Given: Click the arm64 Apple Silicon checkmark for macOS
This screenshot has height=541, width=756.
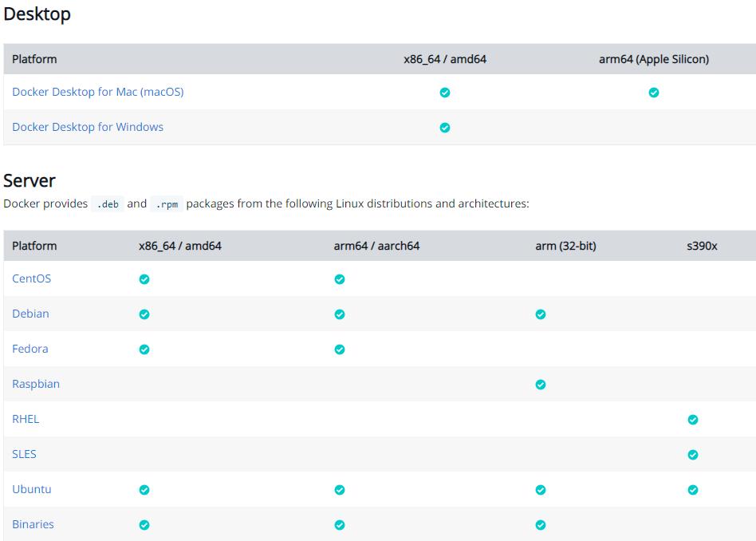Looking at the screenshot, I should [x=654, y=92].
